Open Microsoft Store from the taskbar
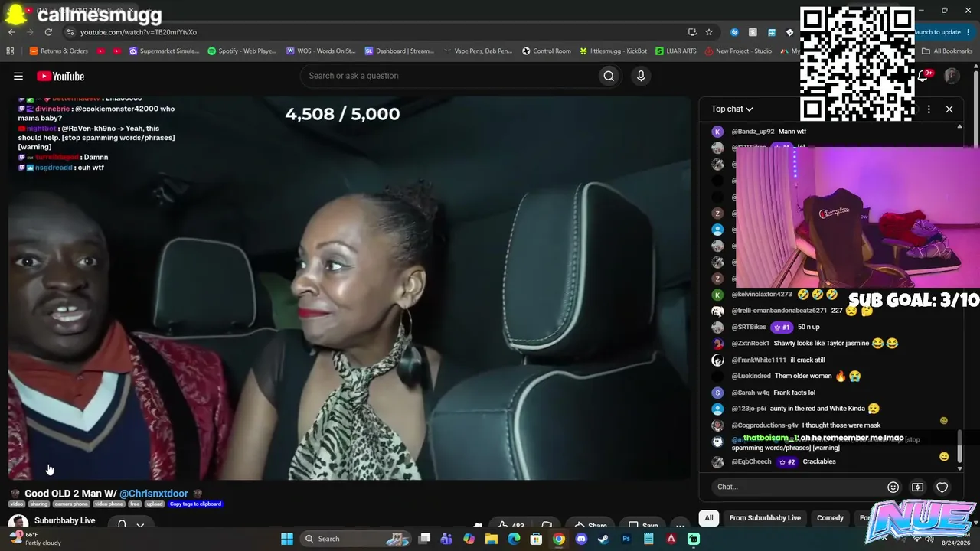The image size is (980, 551). (x=537, y=539)
